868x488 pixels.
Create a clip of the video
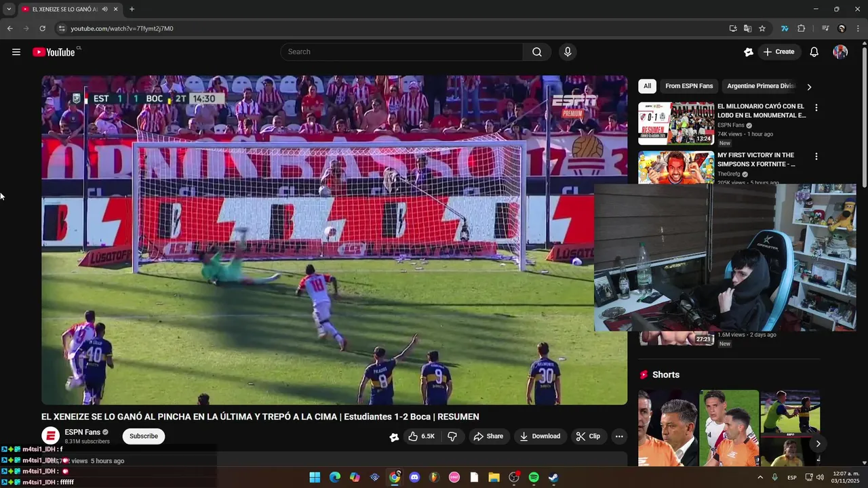588,436
